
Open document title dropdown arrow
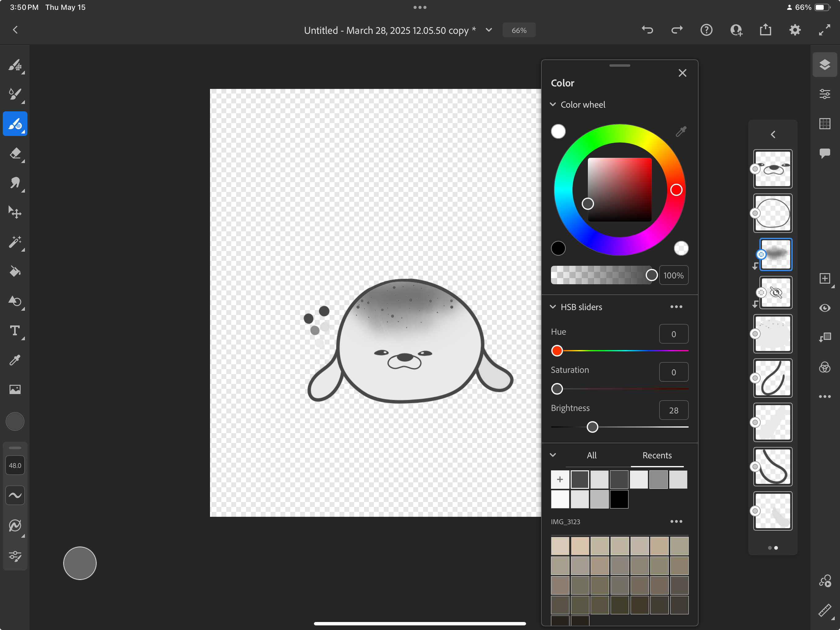click(489, 30)
